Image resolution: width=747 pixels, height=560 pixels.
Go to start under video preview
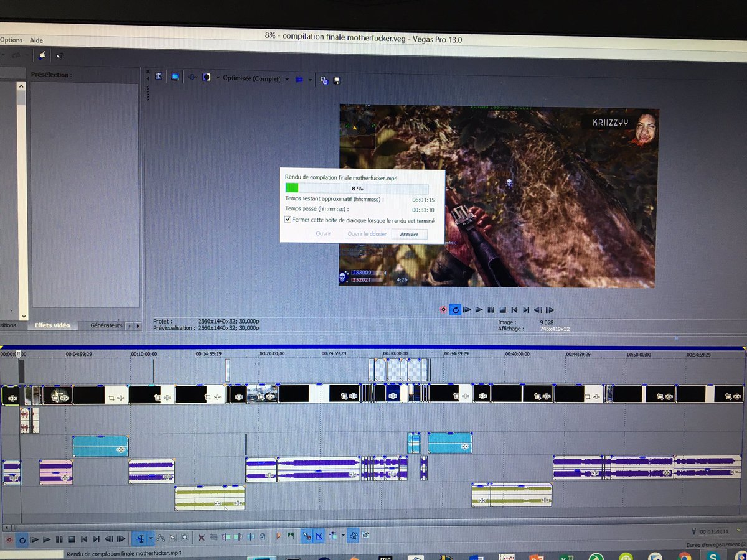click(x=514, y=310)
